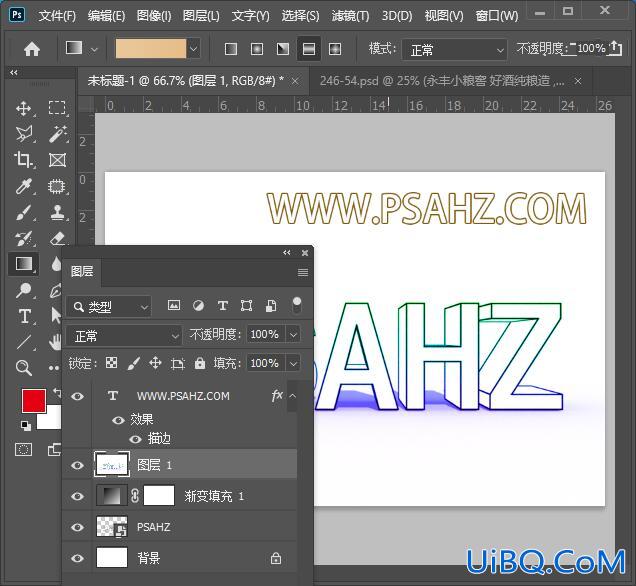Filter layers by adjustment layer type
The height and width of the screenshot is (586, 636).
(x=198, y=305)
